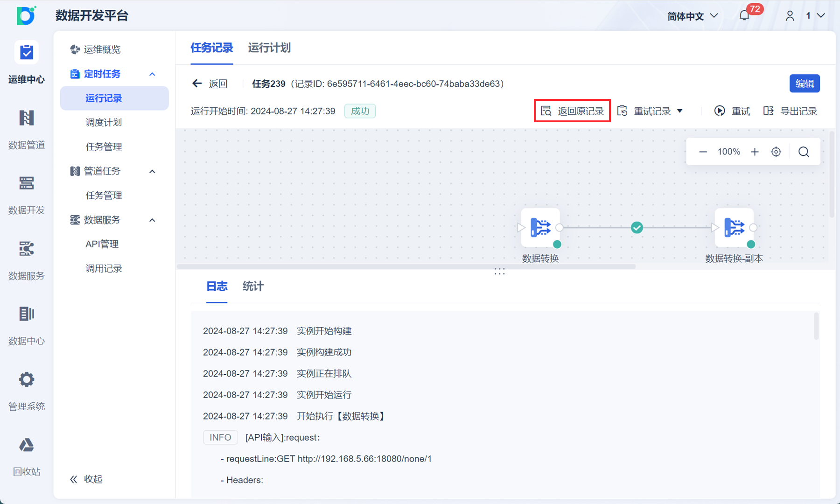The image size is (840, 504).
Task: Click the 数据开发平台 title
Action: pyautogui.click(x=92, y=15)
